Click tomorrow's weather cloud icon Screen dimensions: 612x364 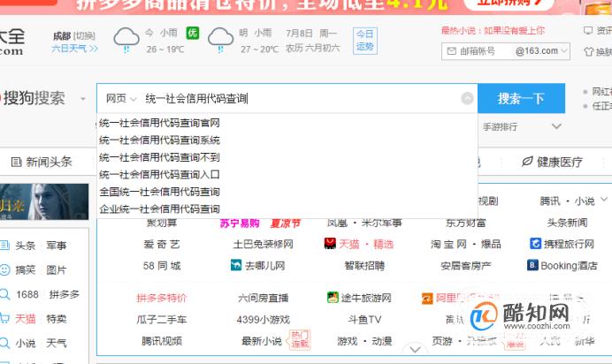pyautogui.click(x=220, y=40)
